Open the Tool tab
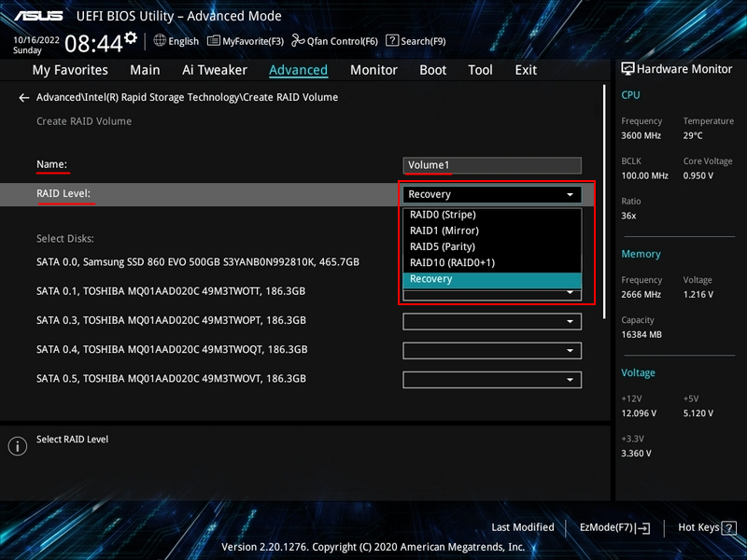The width and height of the screenshot is (747, 560). [480, 70]
